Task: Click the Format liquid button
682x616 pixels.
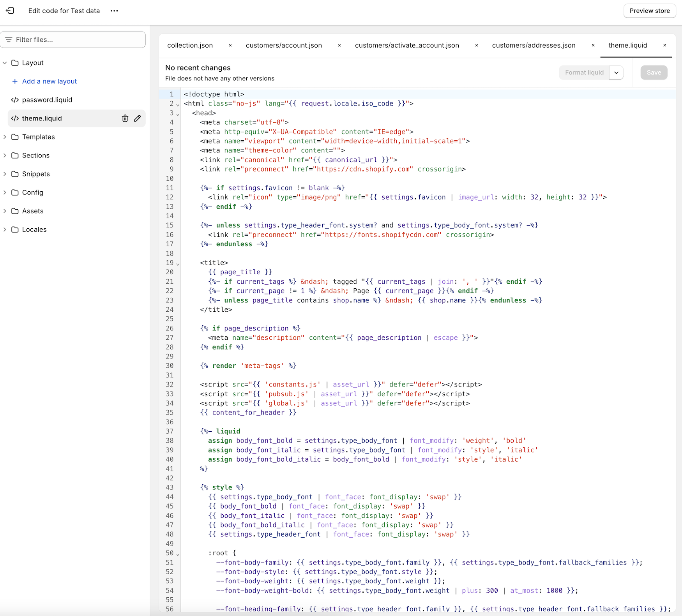Action: 584,72
